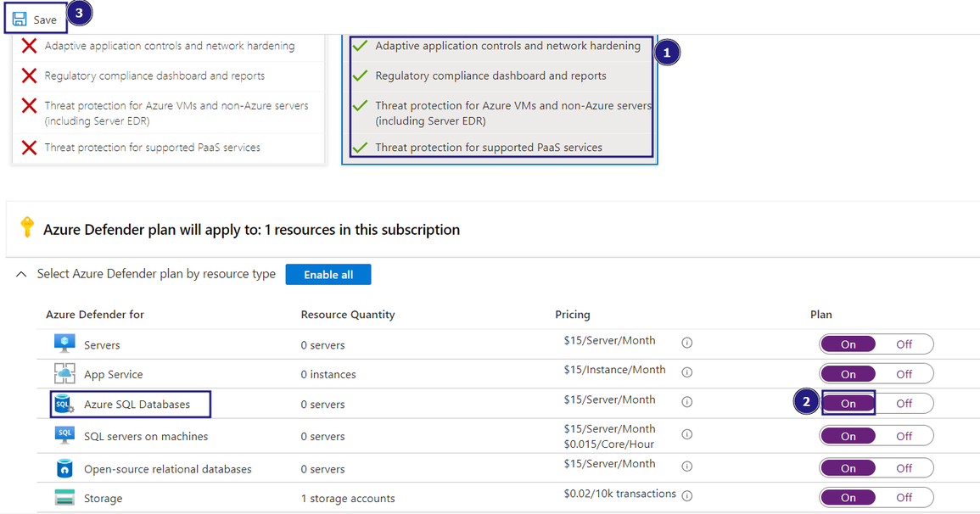Click the SQL servers on machines icon
Image resolution: width=980 pixels, height=514 pixels.
pyautogui.click(x=64, y=435)
